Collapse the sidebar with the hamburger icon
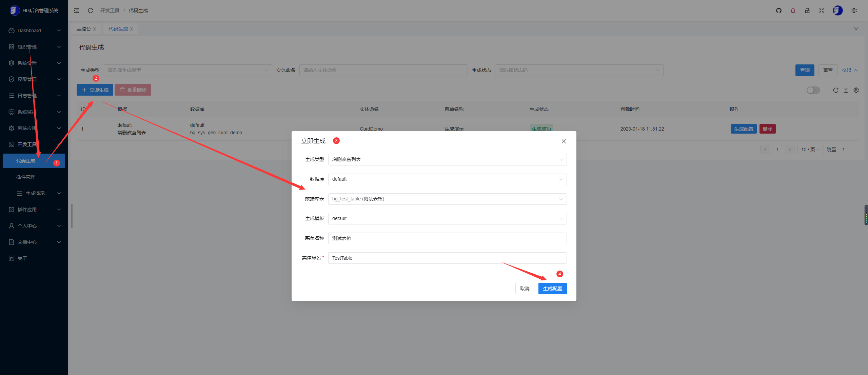The image size is (868, 375). pos(76,11)
